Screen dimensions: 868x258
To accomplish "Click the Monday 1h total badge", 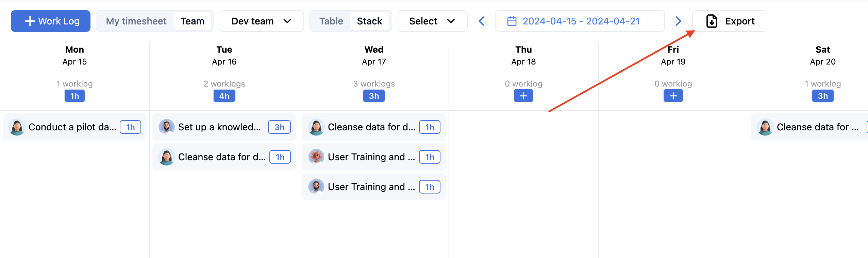I will 74,96.
